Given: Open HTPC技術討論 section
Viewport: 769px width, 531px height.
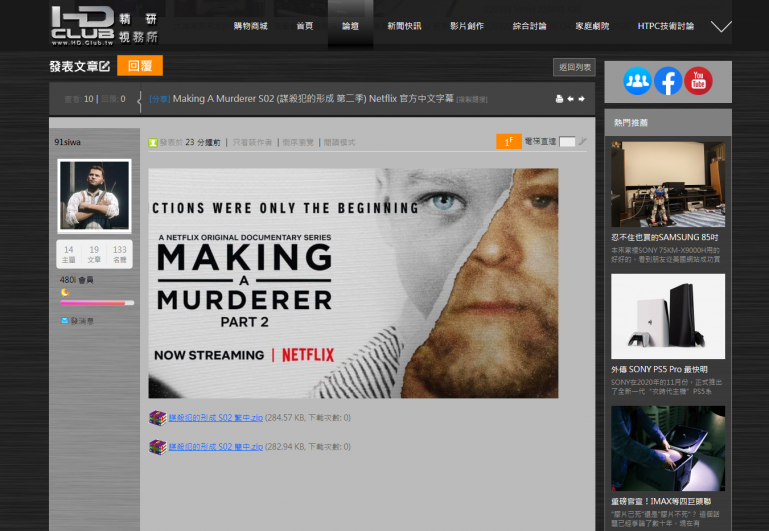Looking at the screenshot, I should click(x=666, y=26).
